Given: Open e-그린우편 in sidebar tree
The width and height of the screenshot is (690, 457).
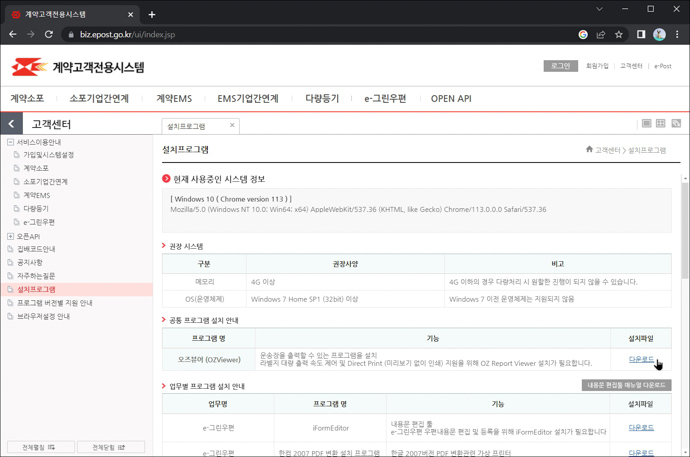Looking at the screenshot, I should click(x=39, y=222).
